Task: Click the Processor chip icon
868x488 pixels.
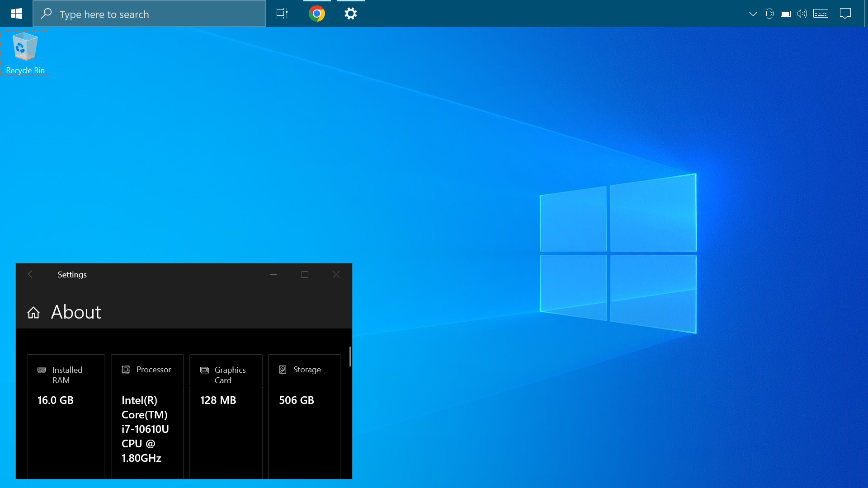Action: [x=126, y=370]
